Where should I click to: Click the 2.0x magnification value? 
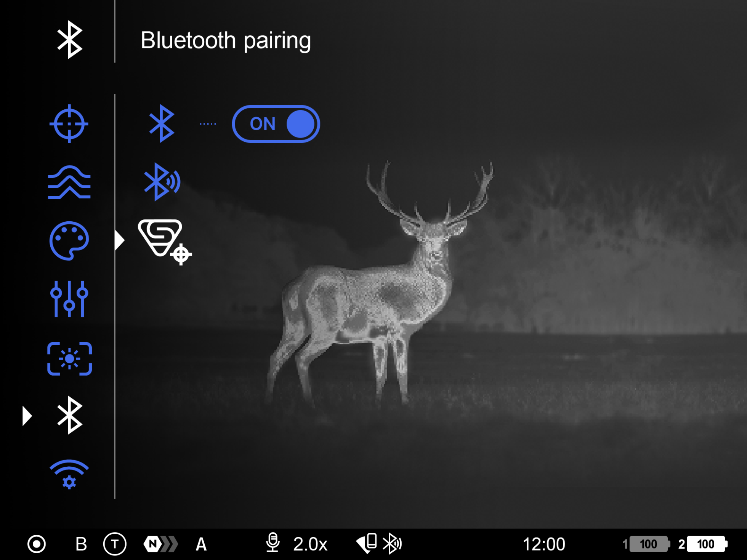pyautogui.click(x=310, y=544)
